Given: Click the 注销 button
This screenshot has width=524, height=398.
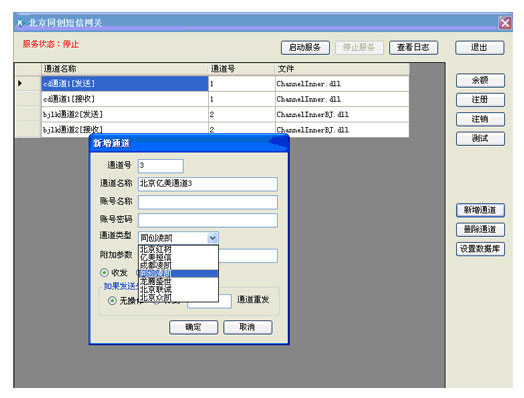Looking at the screenshot, I should [480, 119].
